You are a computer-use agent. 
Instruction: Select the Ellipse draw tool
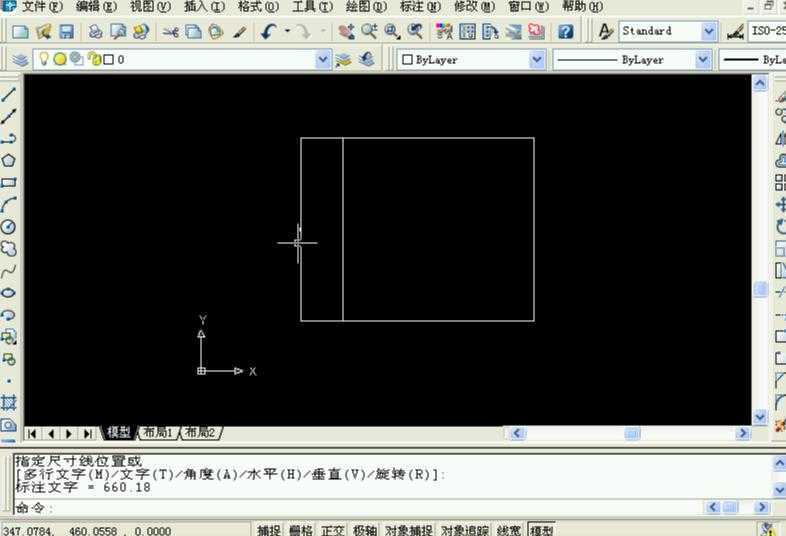[x=9, y=293]
